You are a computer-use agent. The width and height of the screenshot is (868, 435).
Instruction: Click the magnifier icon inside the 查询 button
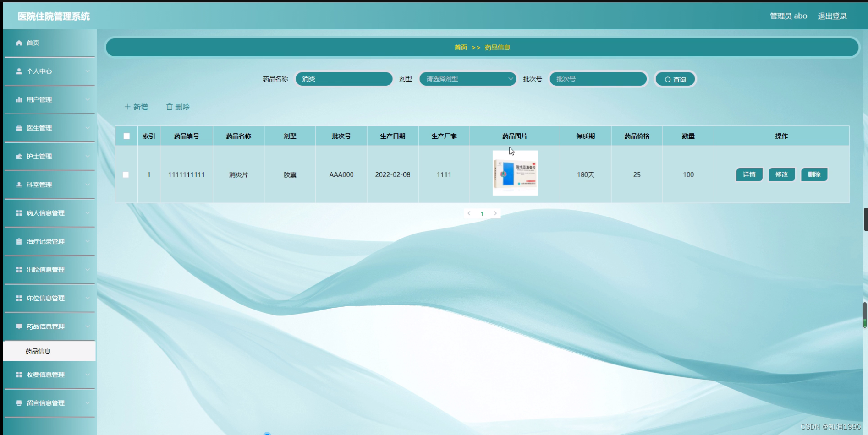point(668,79)
